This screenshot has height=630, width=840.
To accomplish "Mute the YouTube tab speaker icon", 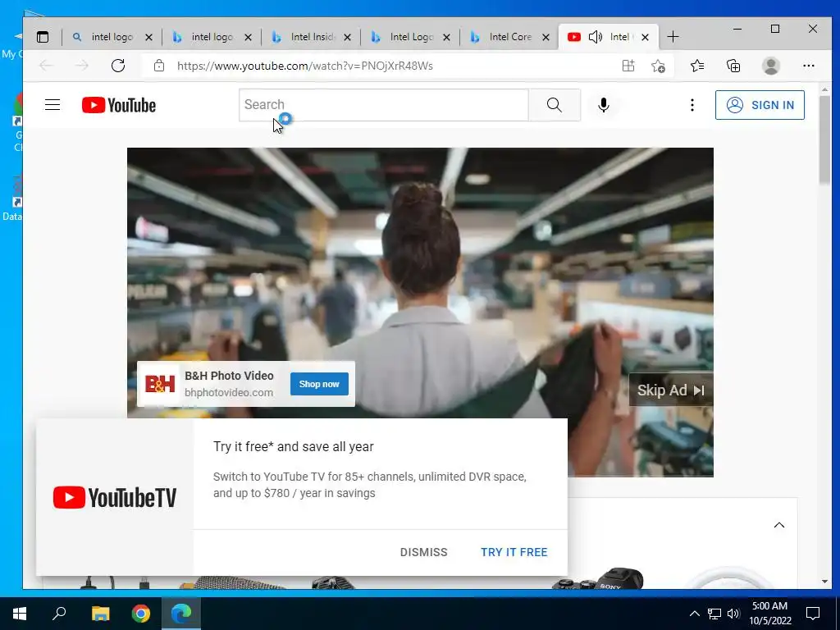I will (x=596, y=37).
